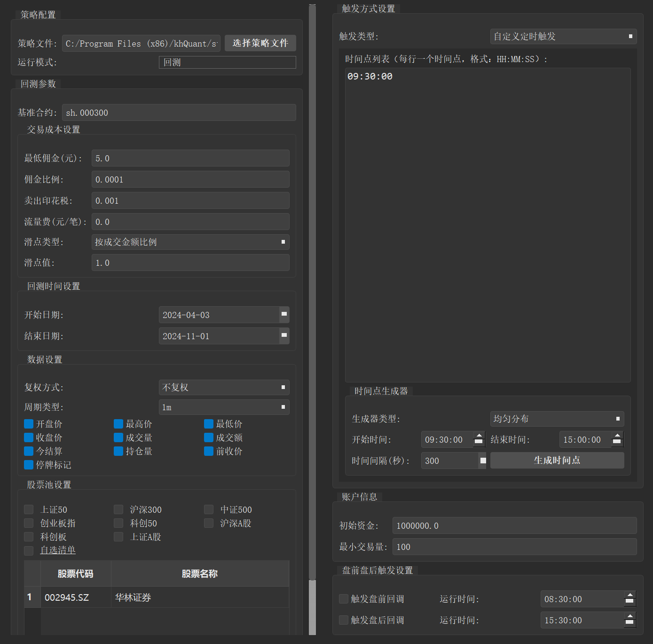This screenshot has height=644, width=653.
Task: Open the 开始日期 calendar dropdown
Action: pos(284,315)
